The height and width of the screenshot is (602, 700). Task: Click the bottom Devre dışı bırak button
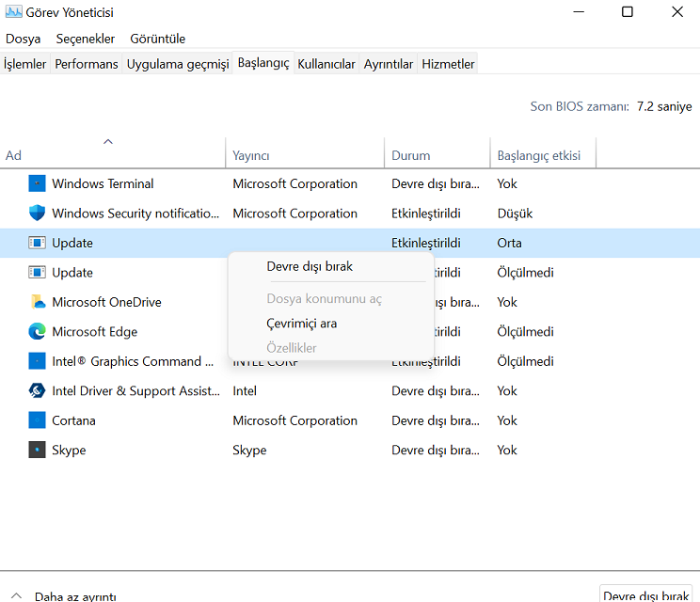[645, 594]
